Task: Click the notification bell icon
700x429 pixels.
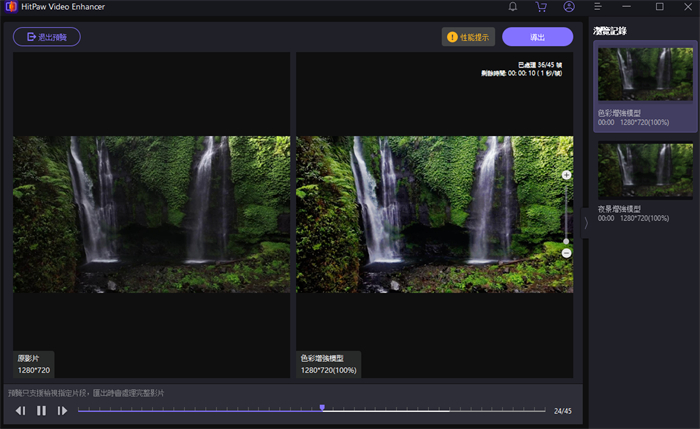Action: pos(513,7)
